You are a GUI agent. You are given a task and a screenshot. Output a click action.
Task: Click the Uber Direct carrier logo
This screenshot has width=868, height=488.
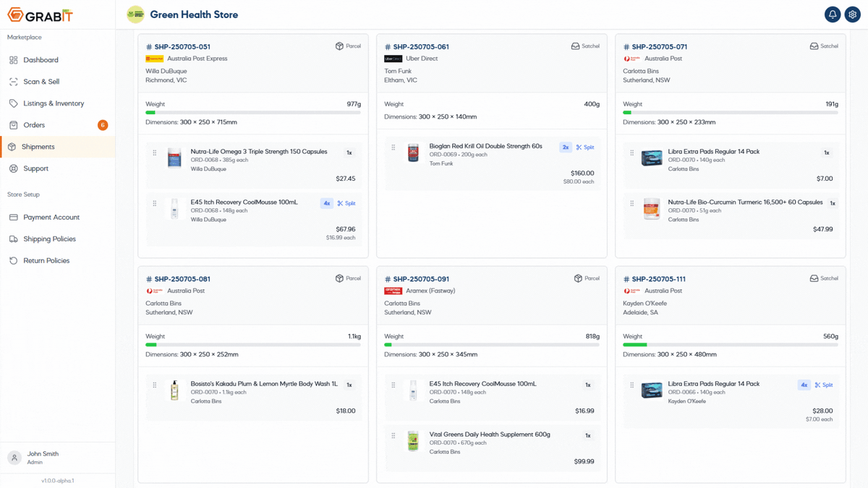[x=393, y=59]
